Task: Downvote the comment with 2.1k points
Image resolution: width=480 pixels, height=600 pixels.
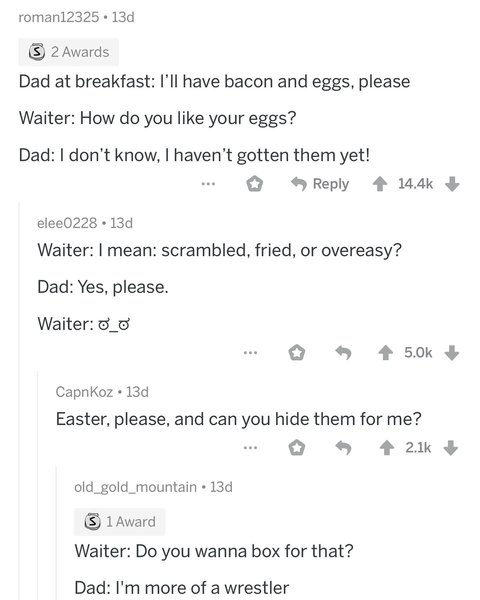Action: [x=451, y=448]
